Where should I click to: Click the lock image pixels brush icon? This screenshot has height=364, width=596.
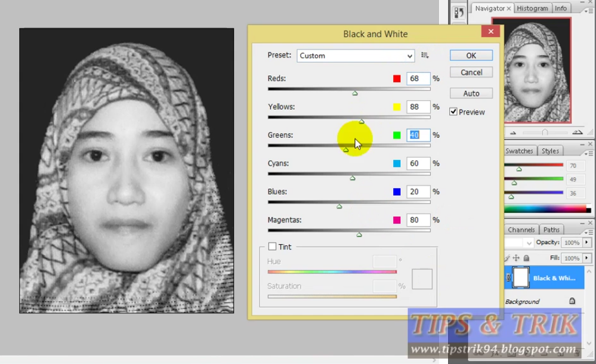click(x=508, y=258)
